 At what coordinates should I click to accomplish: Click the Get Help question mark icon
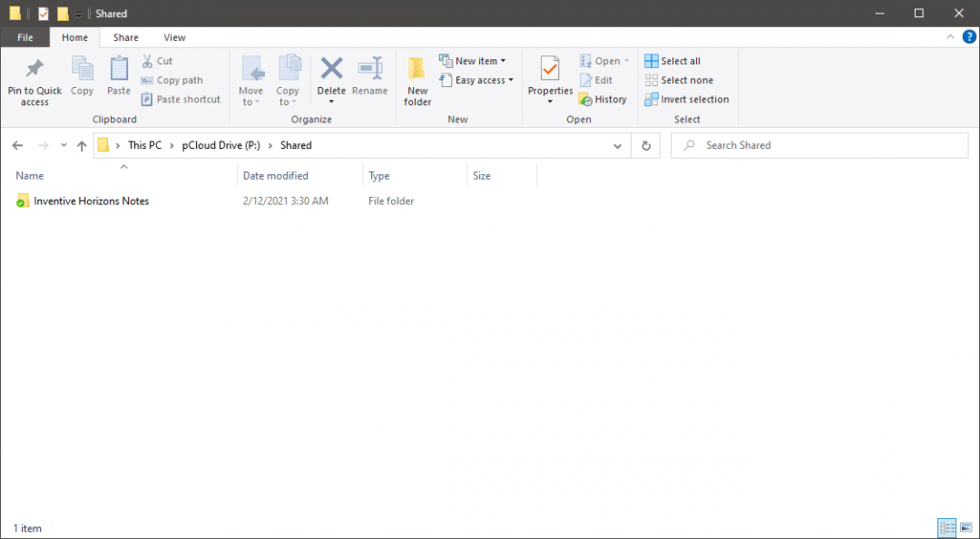coord(969,37)
